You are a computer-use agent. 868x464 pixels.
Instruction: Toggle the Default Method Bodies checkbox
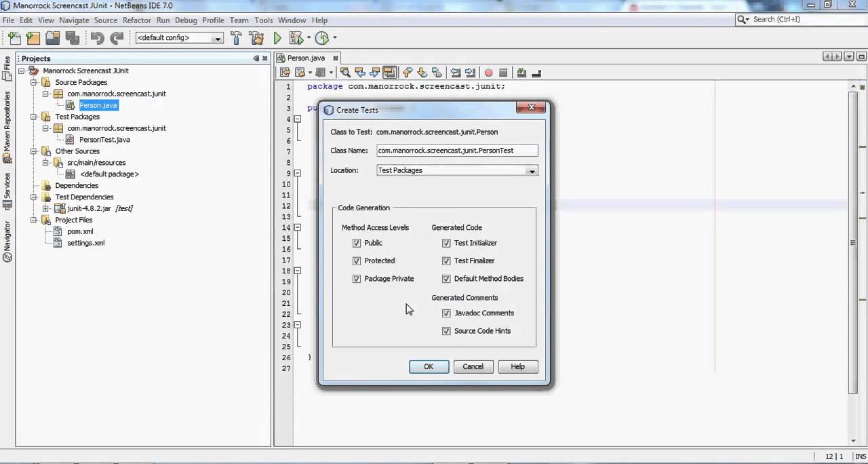tap(446, 279)
